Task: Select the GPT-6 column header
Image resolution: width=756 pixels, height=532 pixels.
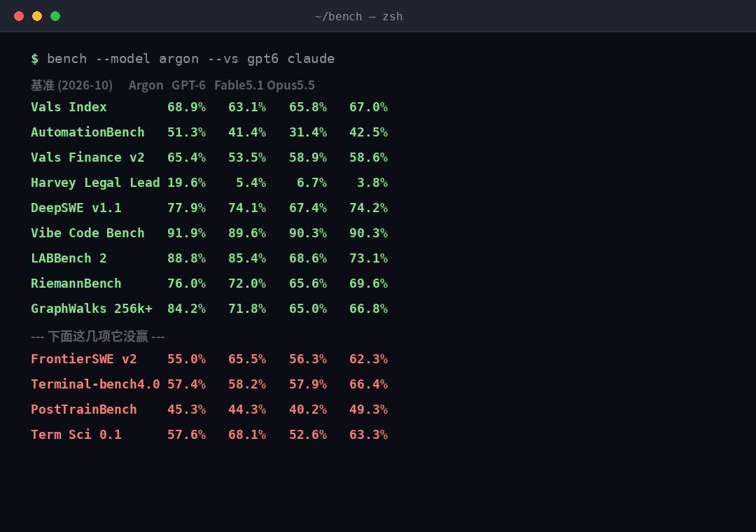Action: 188,85
